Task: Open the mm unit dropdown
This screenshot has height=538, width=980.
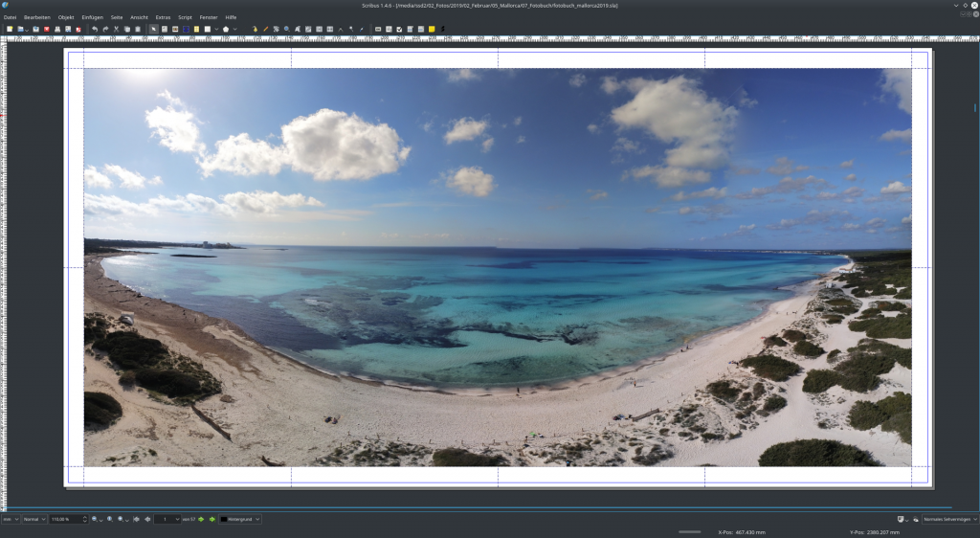Action: click(11, 519)
